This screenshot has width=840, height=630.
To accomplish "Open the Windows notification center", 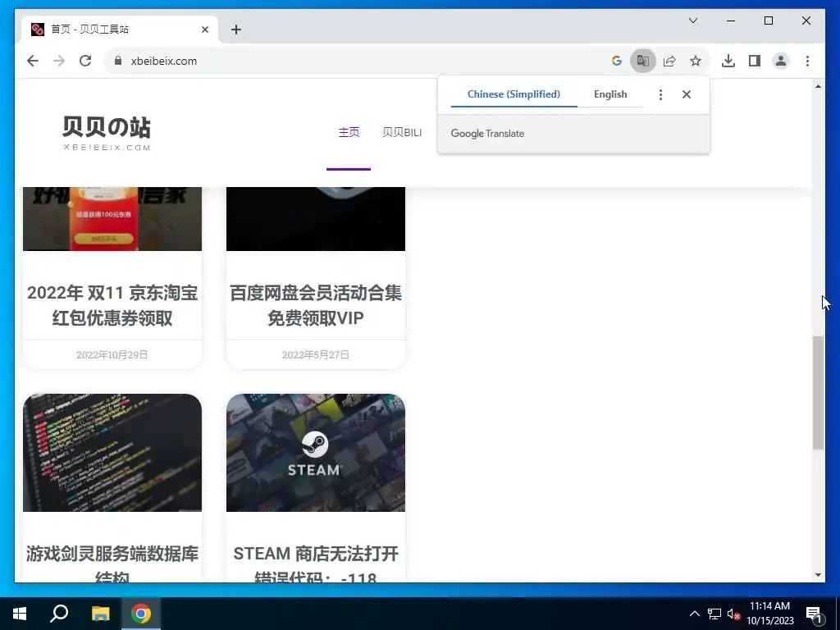I will pos(815,614).
